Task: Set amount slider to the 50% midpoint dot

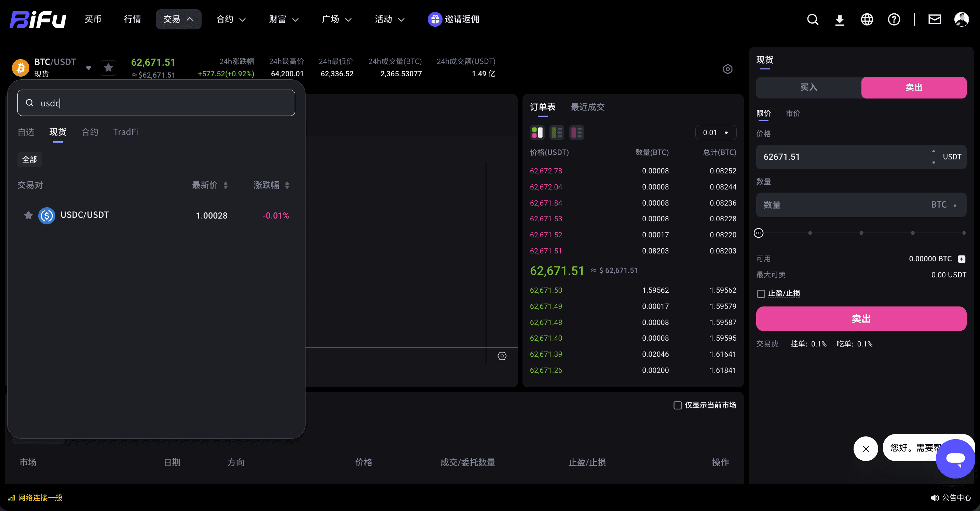Action: click(861, 233)
